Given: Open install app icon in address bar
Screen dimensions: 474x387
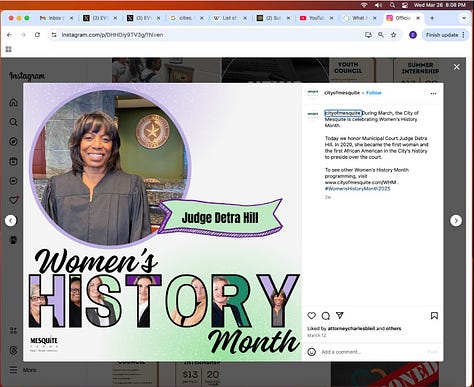Looking at the screenshot, I should click(368, 35).
